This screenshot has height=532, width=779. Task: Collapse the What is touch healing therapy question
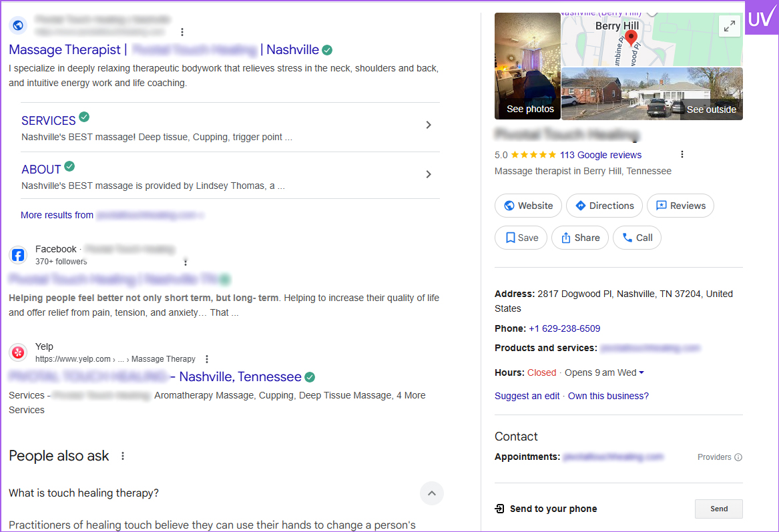point(432,493)
